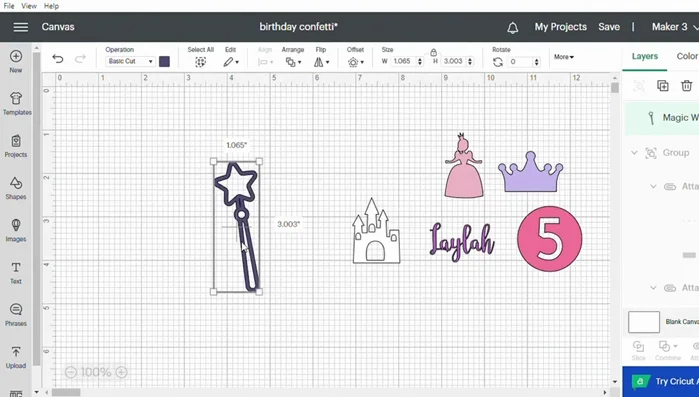Open the notifications bell
Viewport: 699px width, 397px height.
pos(513,28)
